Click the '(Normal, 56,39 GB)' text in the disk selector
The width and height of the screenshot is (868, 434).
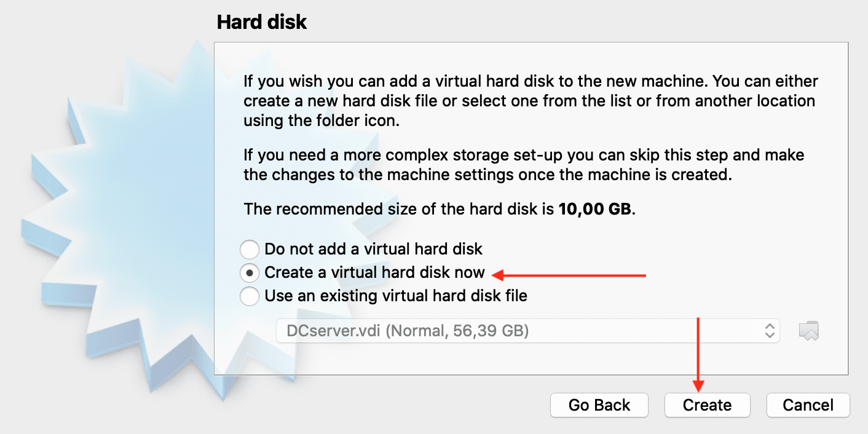(x=458, y=331)
